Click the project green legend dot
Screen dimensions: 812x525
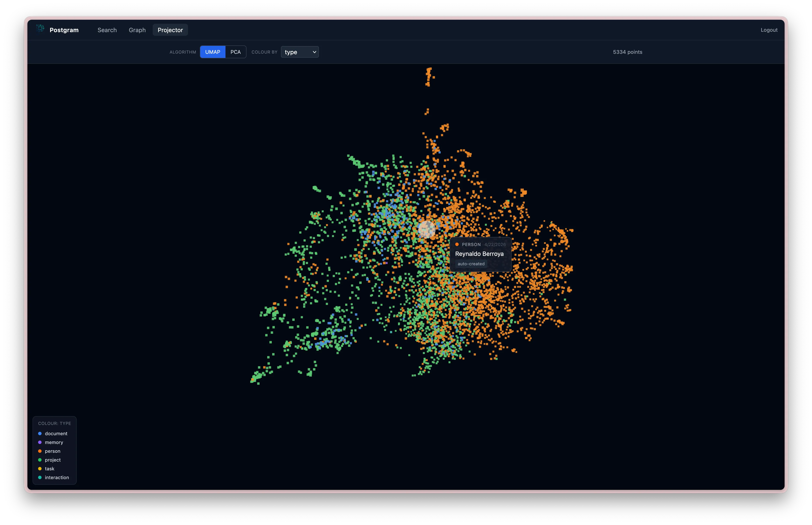(40, 460)
